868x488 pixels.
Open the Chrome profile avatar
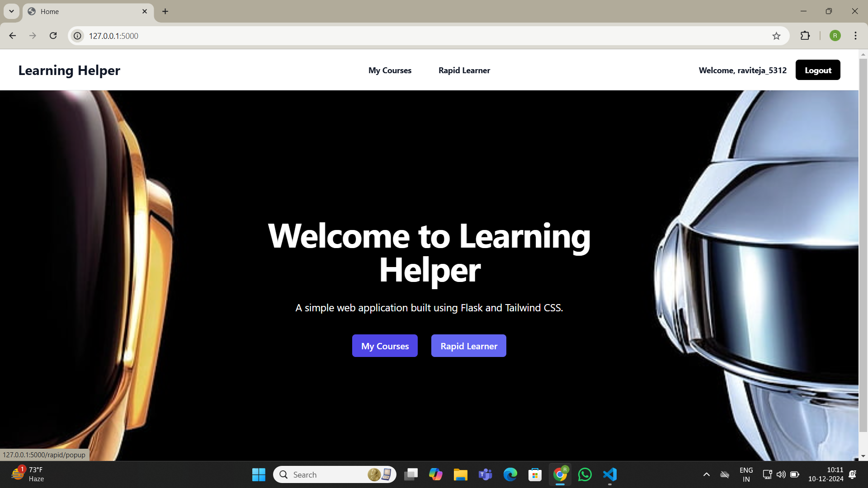pyautogui.click(x=835, y=36)
